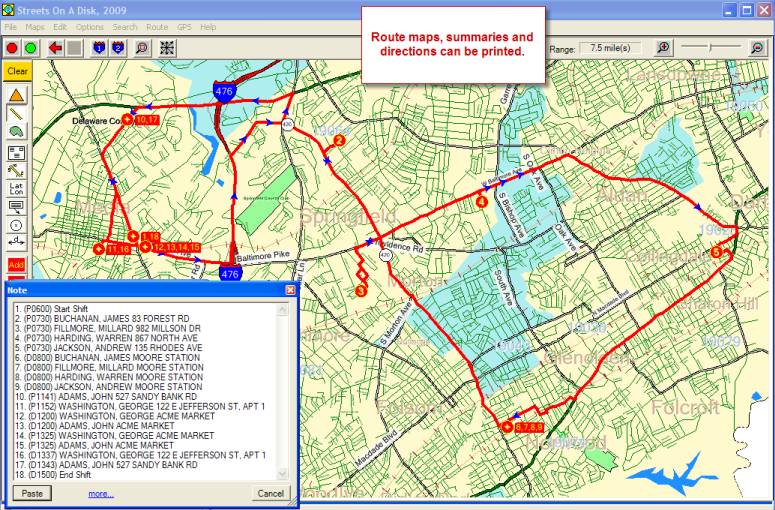Screen dimensions: 775x510
Task: Click the red Add button
Action: coord(16,265)
